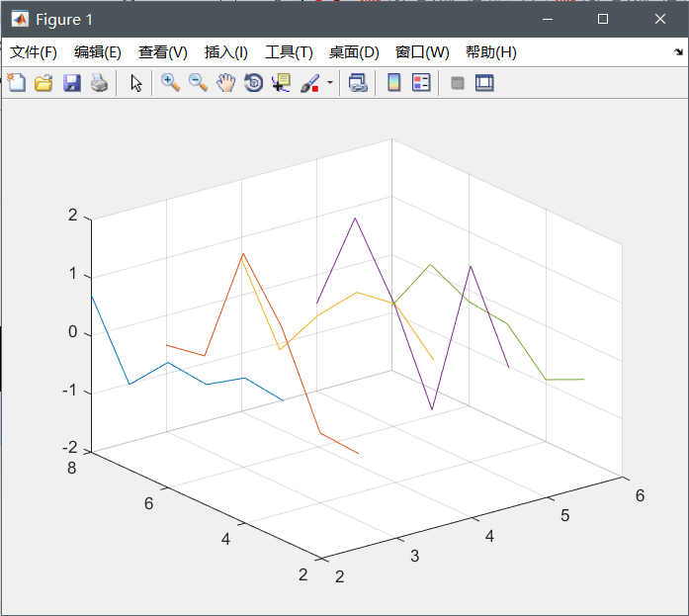Screen dimensions: 689x616
Task: Enable the Rotate 3D tool
Action: click(253, 83)
